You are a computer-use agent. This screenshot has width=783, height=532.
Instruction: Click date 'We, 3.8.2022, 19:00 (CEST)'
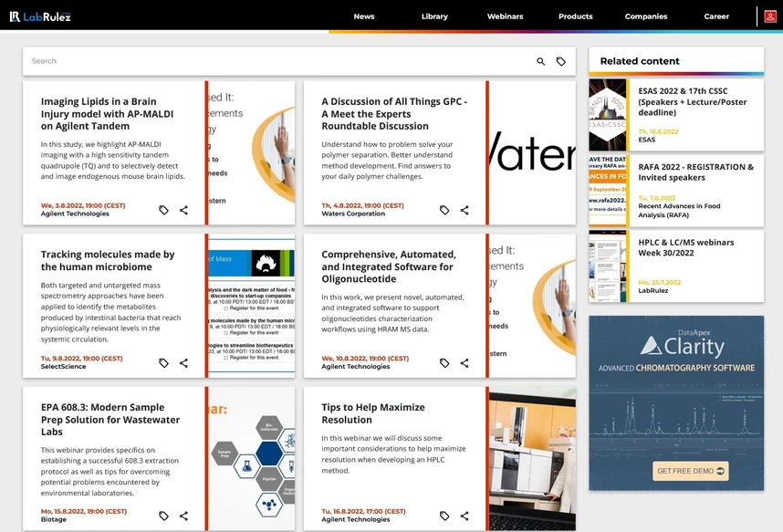tap(83, 206)
